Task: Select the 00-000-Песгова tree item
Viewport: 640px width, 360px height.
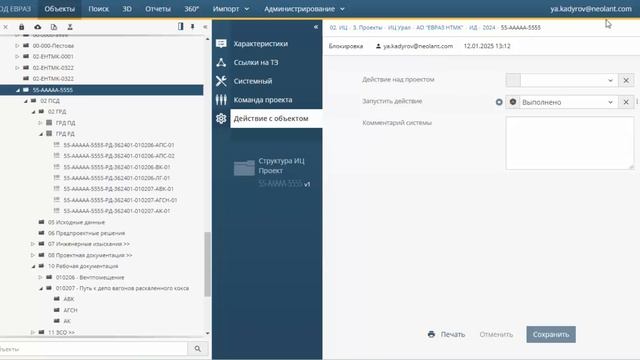Action: (x=53, y=46)
